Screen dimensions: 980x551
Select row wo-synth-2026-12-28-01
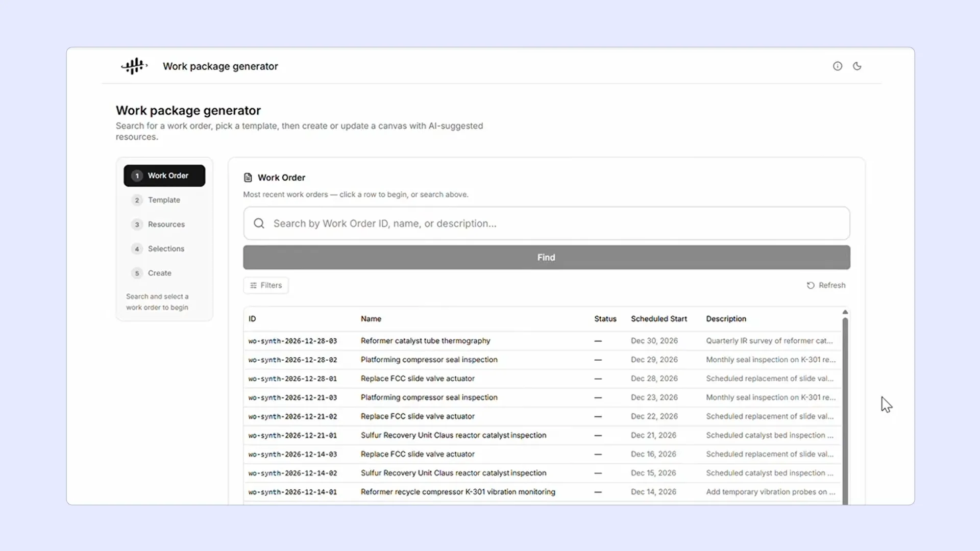point(543,379)
